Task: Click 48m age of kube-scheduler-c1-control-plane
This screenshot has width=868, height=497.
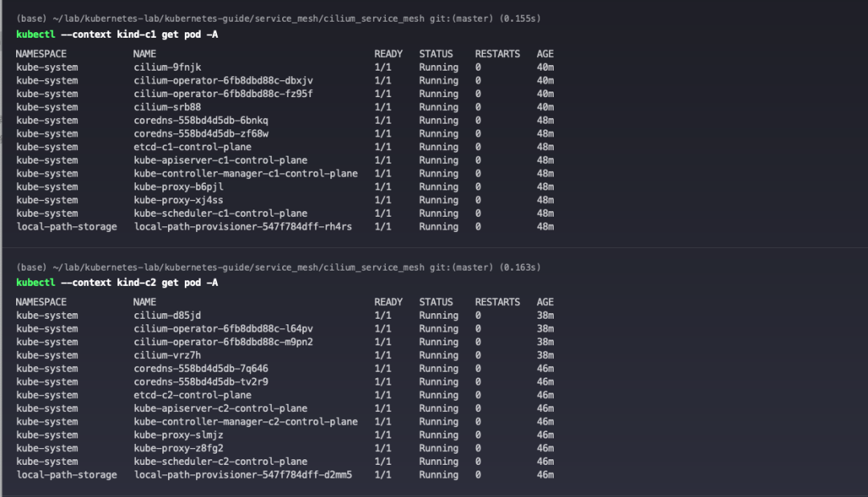Action: [545, 214]
